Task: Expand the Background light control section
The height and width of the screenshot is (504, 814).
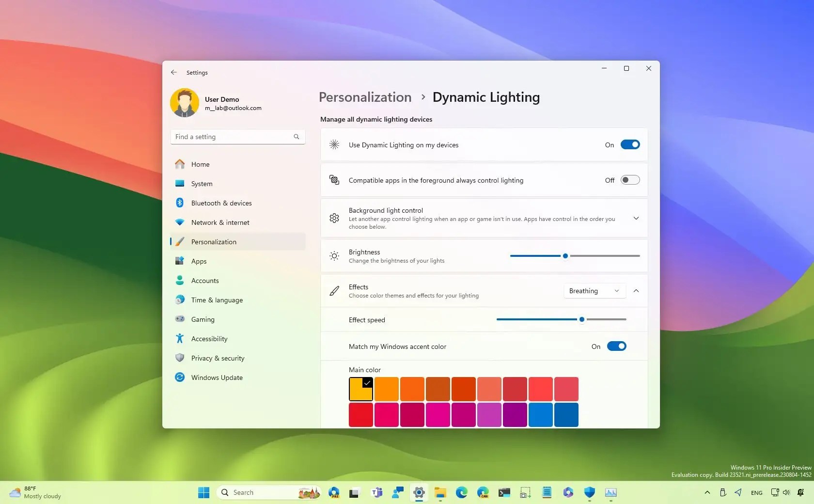Action: [x=636, y=218]
